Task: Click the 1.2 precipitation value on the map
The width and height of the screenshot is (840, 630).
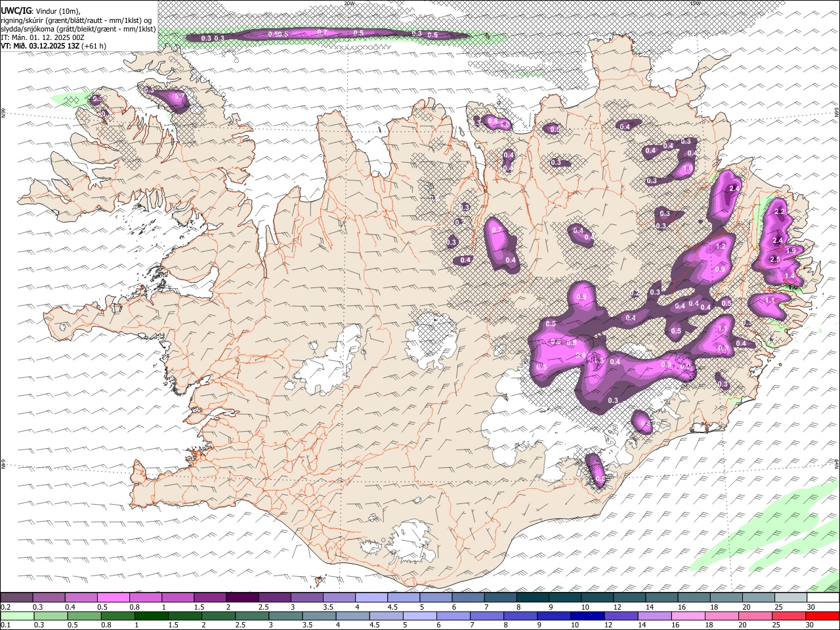Action: click(721, 247)
